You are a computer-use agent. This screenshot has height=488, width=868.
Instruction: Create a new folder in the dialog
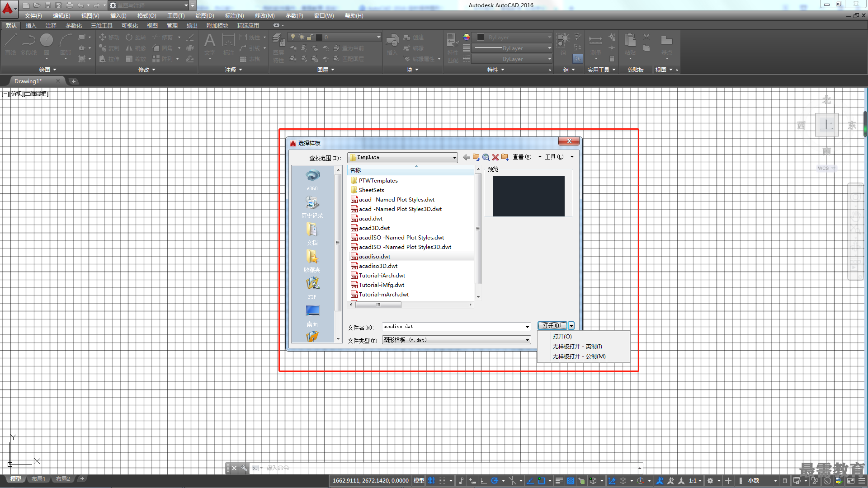pos(505,157)
